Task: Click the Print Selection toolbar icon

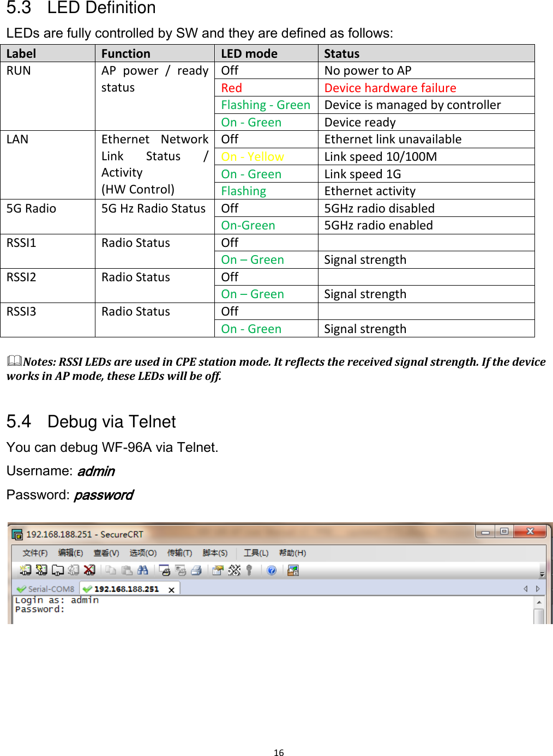Action: [x=181, y=570]
